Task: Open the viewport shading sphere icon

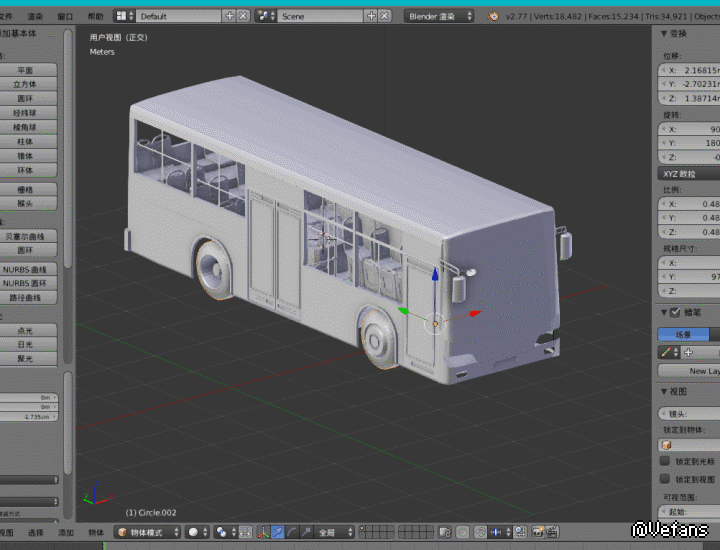Action: pos(194,532)
